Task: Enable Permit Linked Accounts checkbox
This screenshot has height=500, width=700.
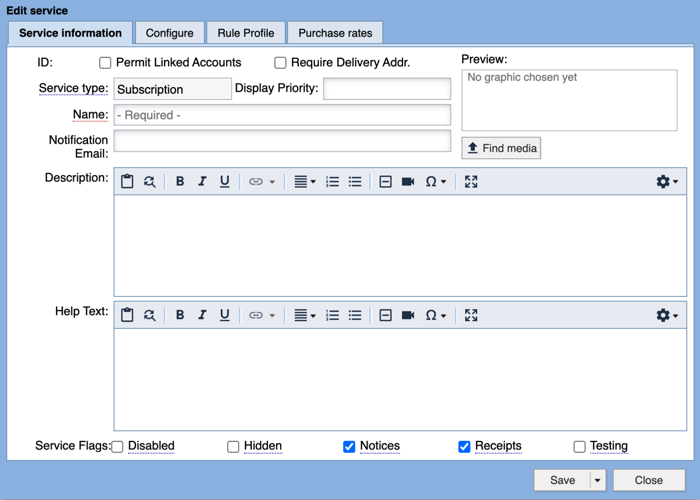Action: coord(105,63)
